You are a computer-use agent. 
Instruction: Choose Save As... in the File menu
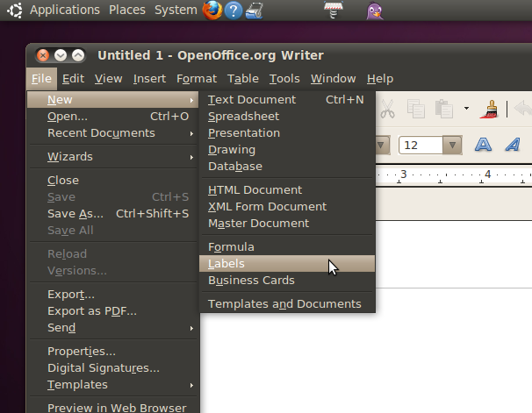tap(112, 213)
